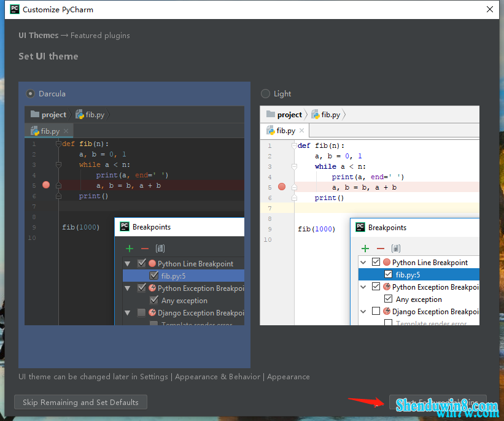Collapse Django Exception Breakpoint node in Darcula preview
This screenshot has width=504, height=421.
[x=128, y=313]
